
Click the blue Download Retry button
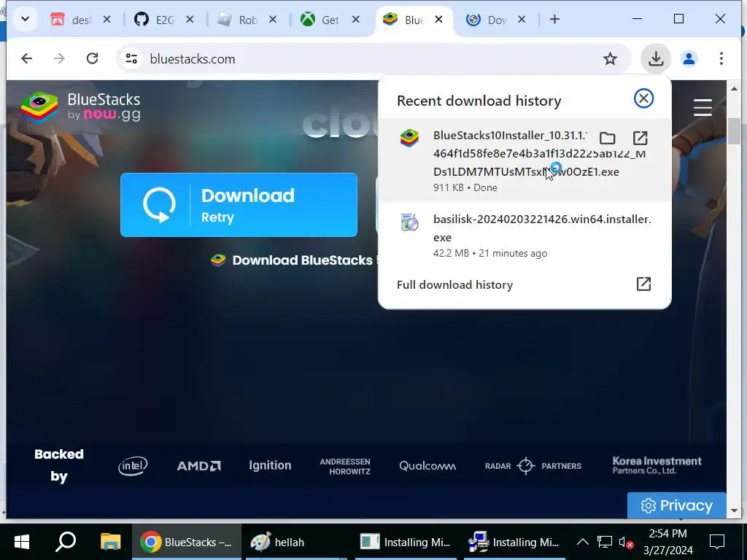(239, 205)
